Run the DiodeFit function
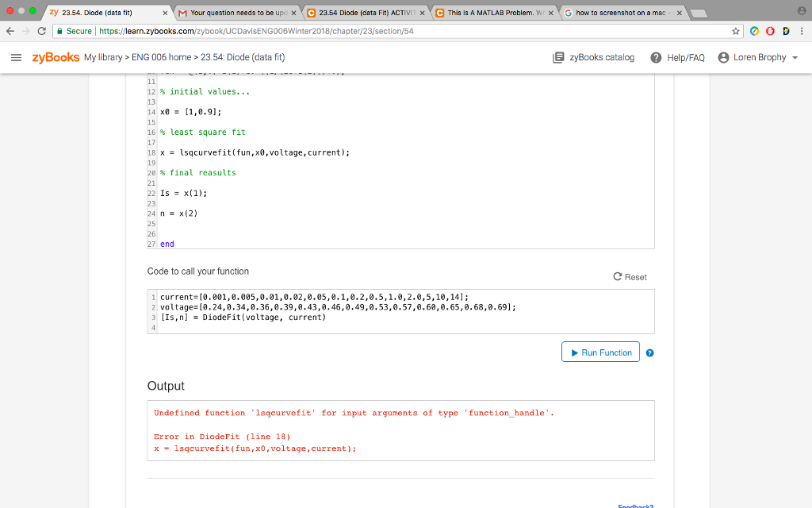 pos(600,352)
